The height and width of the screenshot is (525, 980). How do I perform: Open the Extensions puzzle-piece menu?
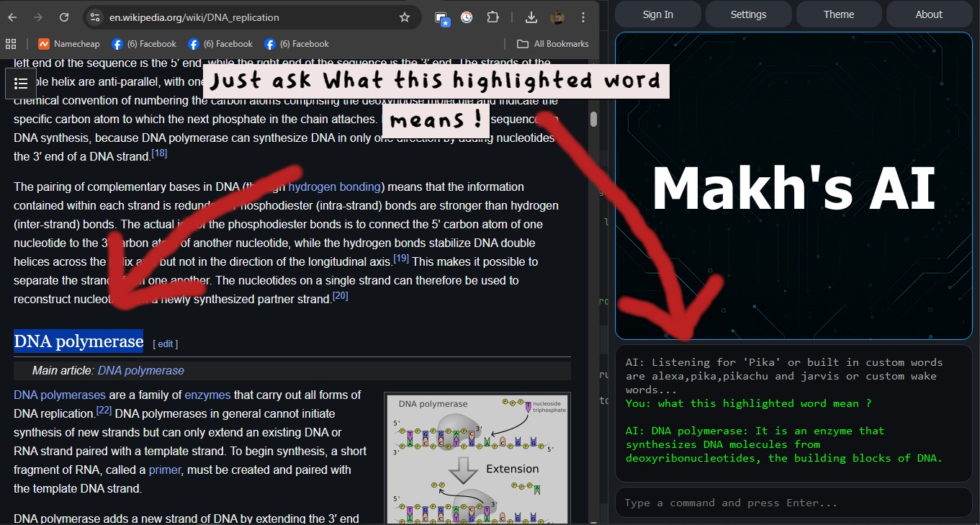pyautogui.click(x=493, y=17)
